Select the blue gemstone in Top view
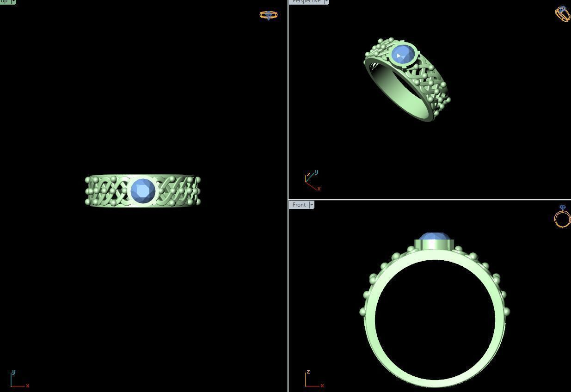 (x=143, y=191)
